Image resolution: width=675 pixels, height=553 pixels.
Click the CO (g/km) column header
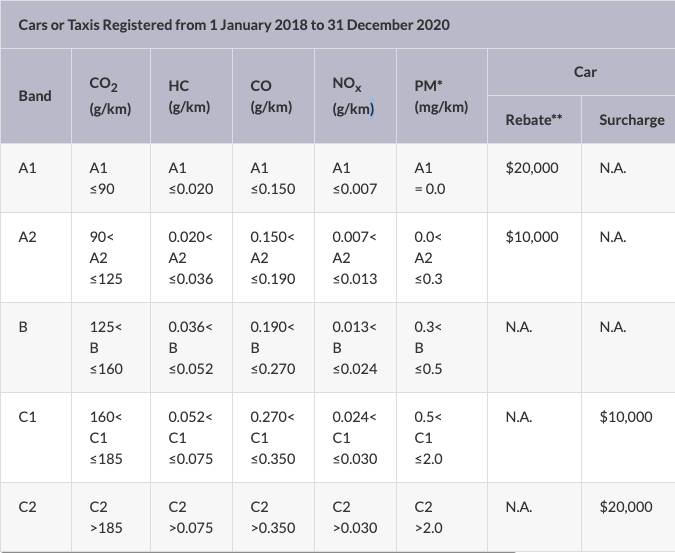click(x=271, y=96)
